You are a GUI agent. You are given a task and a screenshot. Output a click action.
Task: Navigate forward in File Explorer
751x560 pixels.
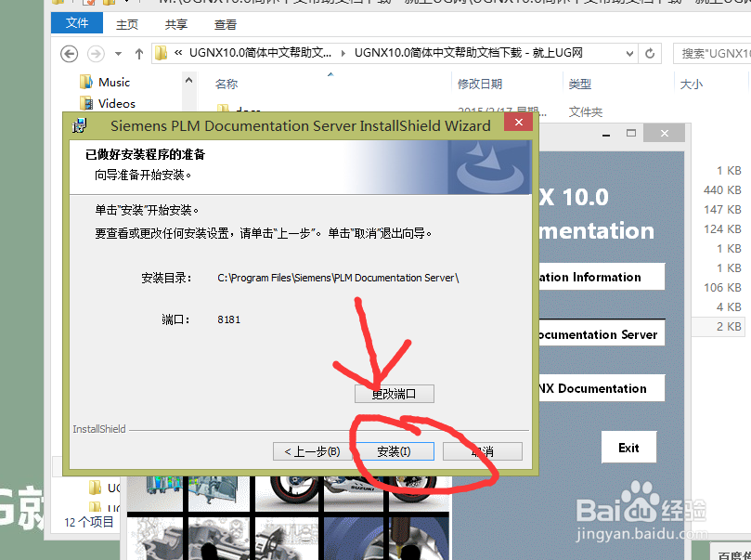click(x=96, y=54)
